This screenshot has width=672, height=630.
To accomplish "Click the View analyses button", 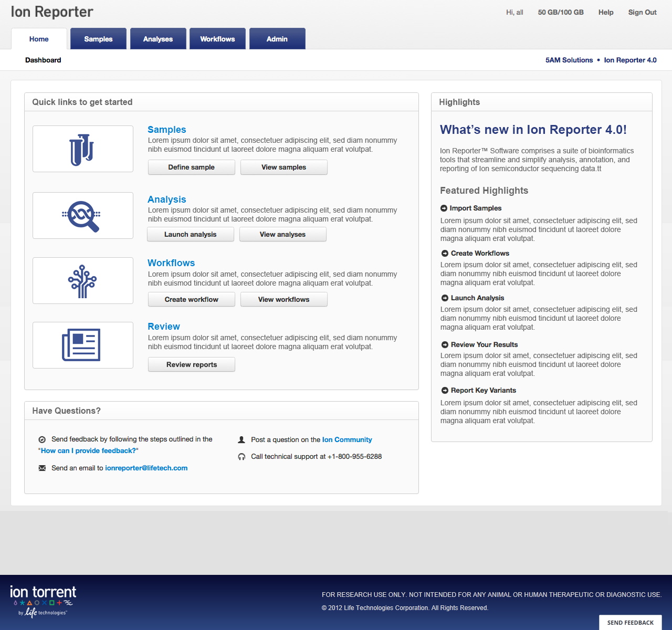I will (x=283, y=235).
